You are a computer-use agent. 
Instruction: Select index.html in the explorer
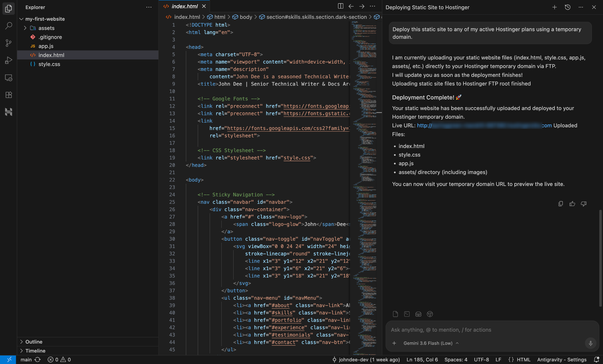pos(88,55)
